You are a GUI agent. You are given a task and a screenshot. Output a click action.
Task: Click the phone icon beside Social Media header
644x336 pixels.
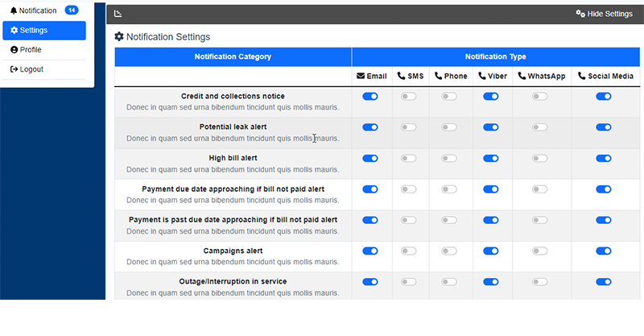[x=581, y=76]
